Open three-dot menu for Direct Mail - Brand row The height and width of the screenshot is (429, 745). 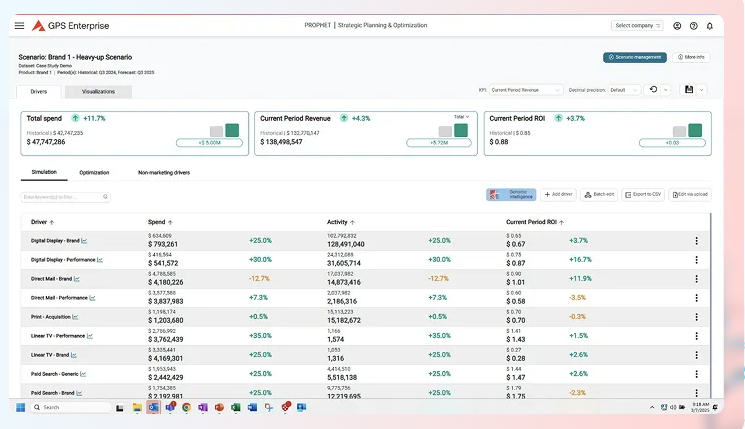696,279
